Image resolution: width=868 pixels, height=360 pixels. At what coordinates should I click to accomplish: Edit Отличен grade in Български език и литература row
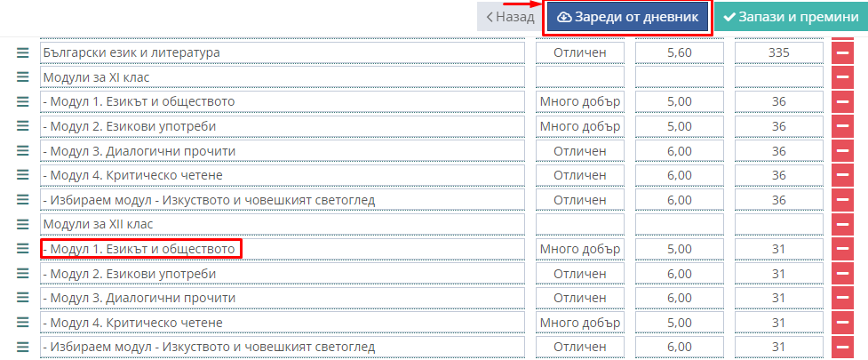point(579,52)
